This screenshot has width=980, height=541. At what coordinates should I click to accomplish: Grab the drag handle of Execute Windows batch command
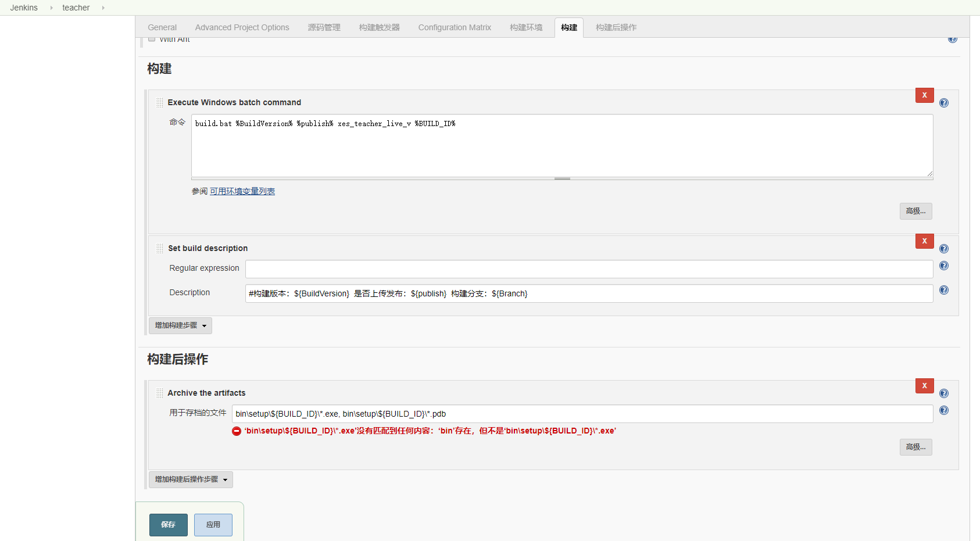[x=159, y=102]
